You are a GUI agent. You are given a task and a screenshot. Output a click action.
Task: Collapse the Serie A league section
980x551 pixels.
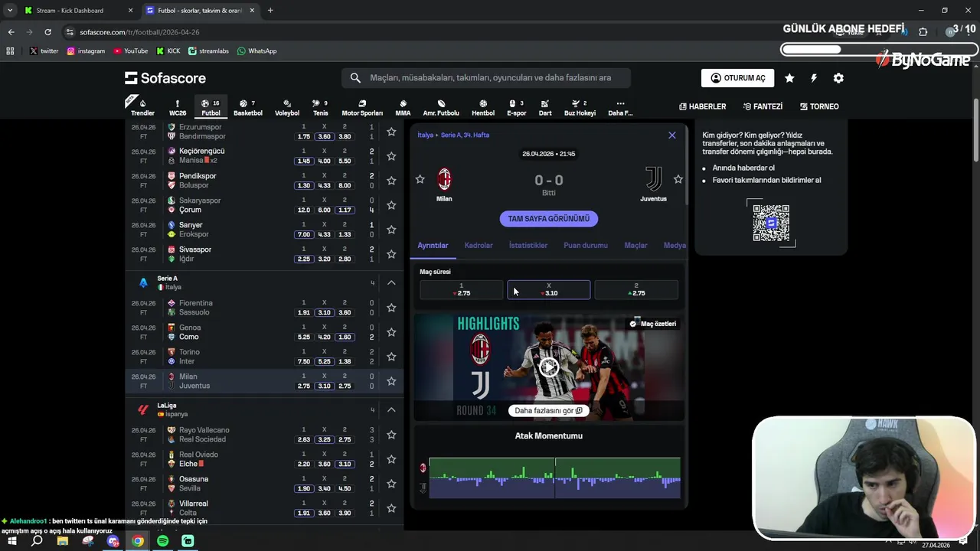point(391,283)
